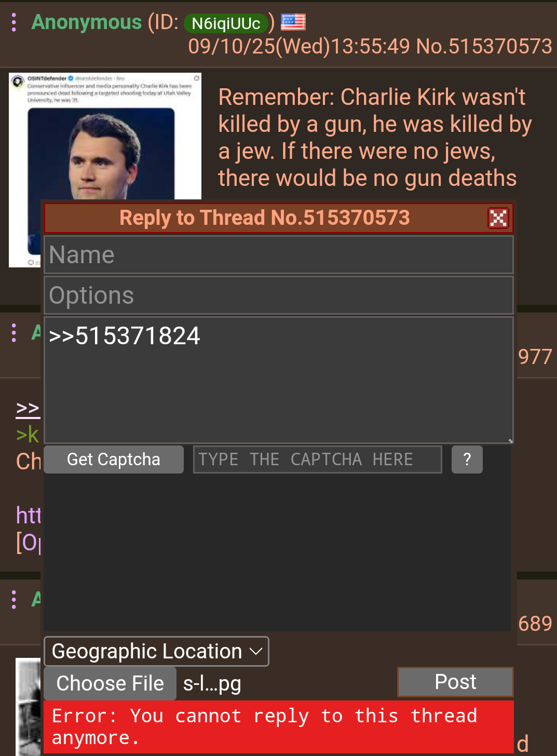Click resize grip of comment textarea
This screenshot has width=557, height=756.
pos(510,440)
